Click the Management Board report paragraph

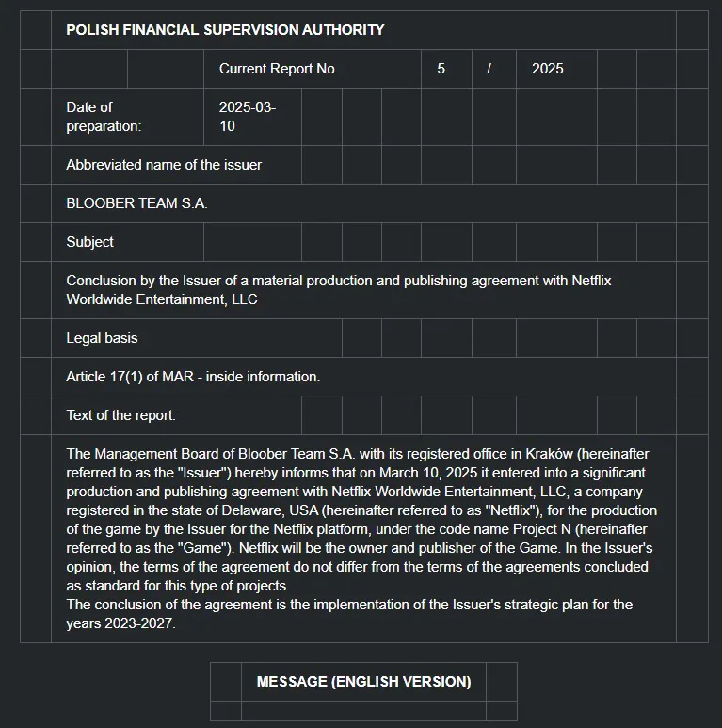[361, 520]
